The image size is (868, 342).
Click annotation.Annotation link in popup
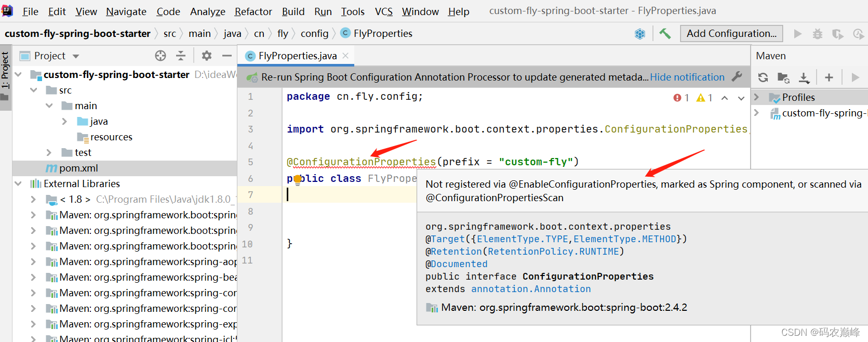tap(531, 289)
